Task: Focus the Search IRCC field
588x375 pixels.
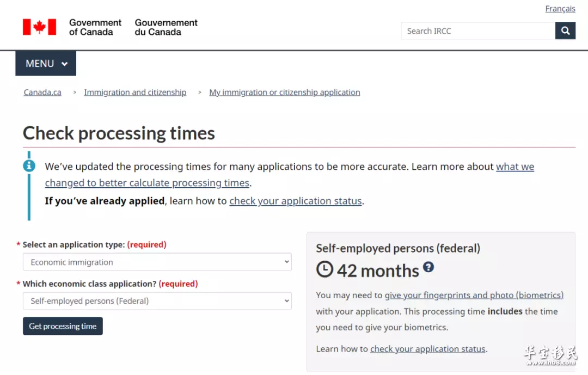Action: point(478,30)
